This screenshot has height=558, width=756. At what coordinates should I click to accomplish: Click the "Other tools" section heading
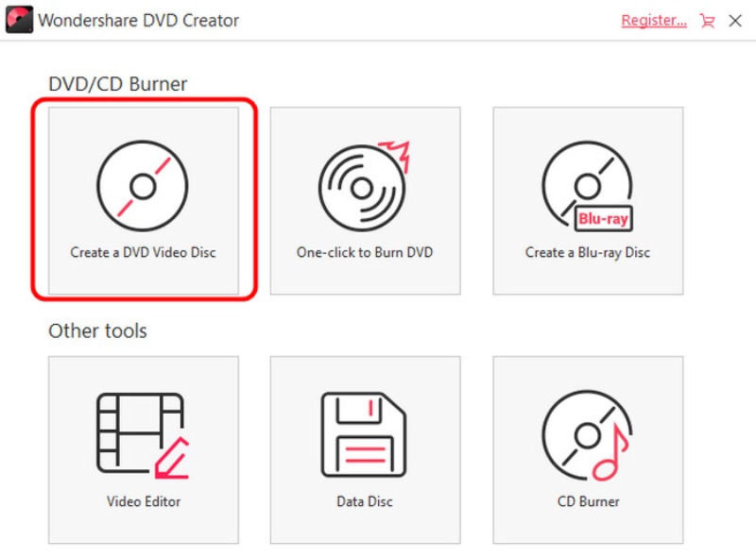98,331
